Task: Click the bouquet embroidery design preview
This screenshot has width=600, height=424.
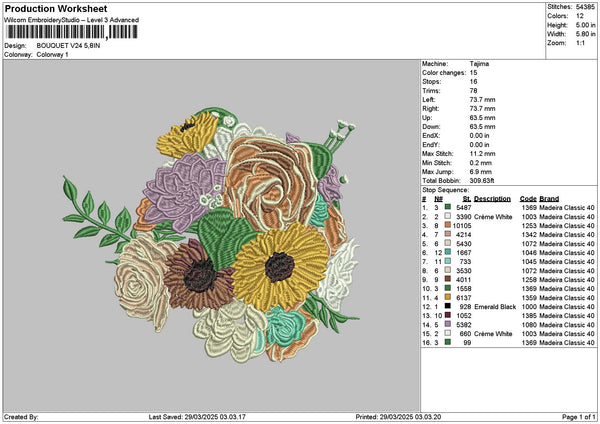Action: coord(211,235)
